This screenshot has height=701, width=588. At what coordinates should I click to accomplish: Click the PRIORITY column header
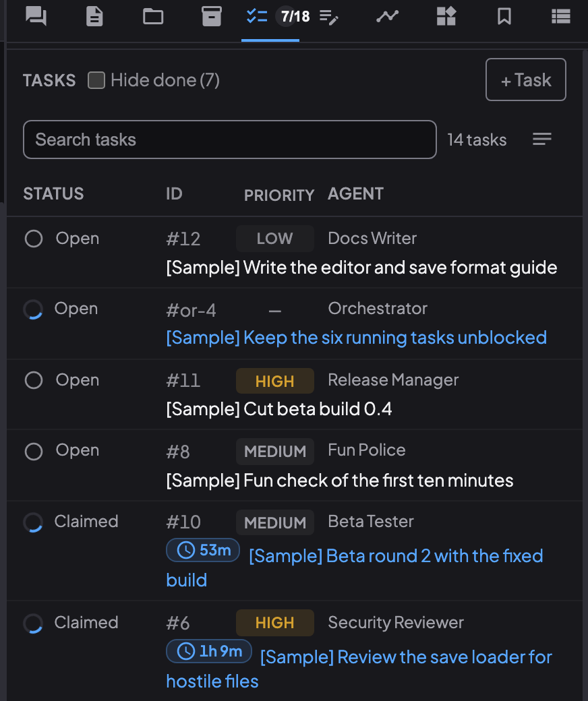pyautogui.click(x=279, y=195)
